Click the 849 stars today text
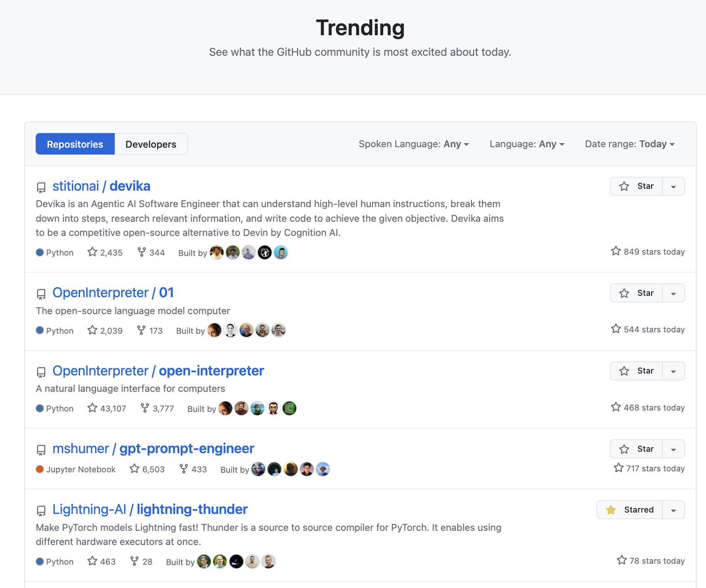 (x=648, y=251)
